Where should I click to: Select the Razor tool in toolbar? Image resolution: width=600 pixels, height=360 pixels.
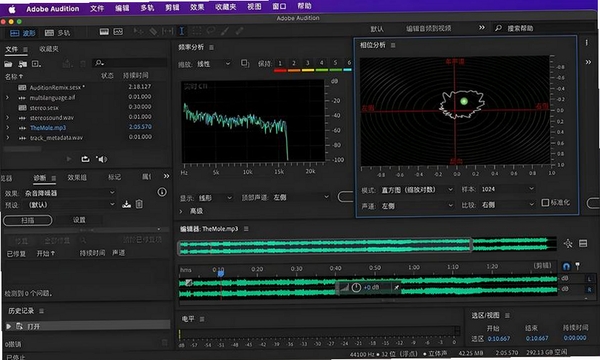pos(153,31)
